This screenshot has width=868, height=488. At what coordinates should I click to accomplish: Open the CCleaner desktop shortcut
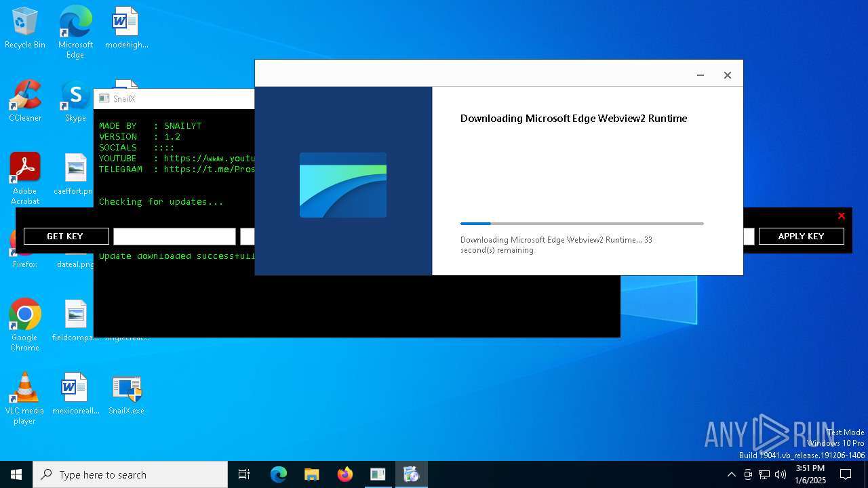click(x=25, y=101)
